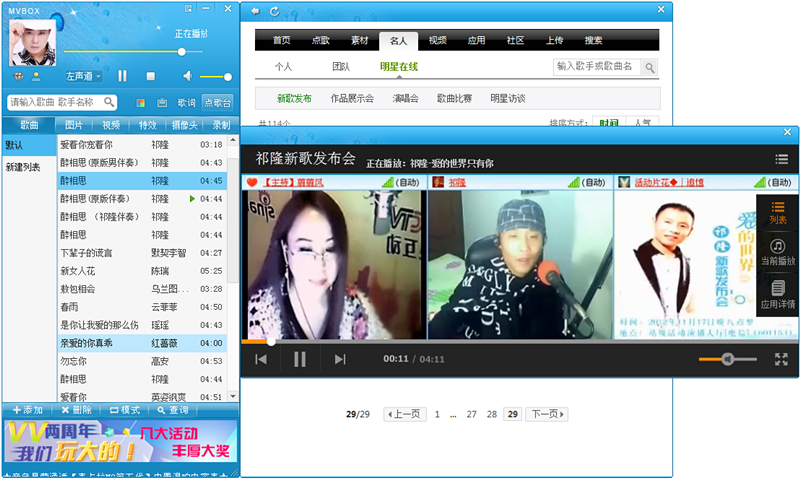The width and height of the screenshot is (800, 480).
Task: Click the next track button in video player
Action: (340, 359)
